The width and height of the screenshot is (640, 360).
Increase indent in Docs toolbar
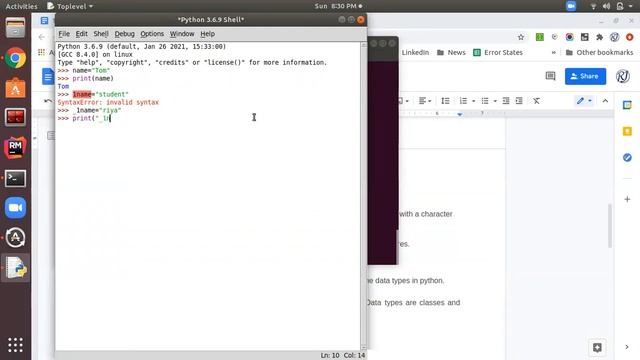519,101
